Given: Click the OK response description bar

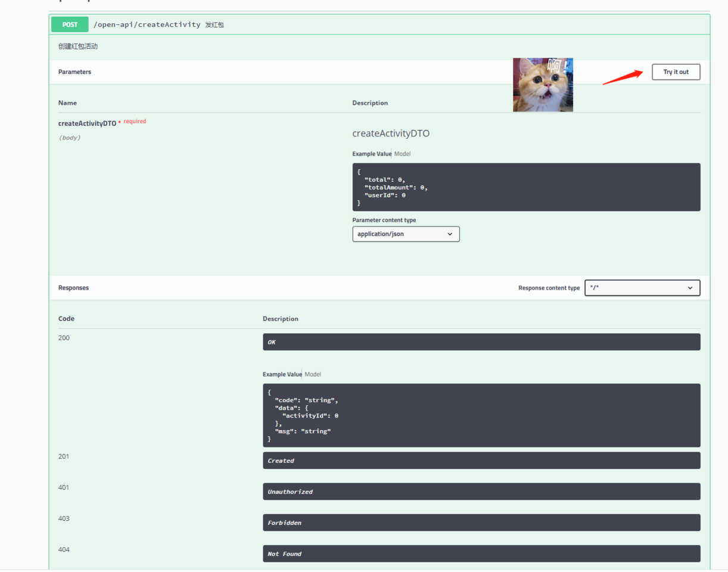Looking at the screenshot, I should (x=481, y=342).
